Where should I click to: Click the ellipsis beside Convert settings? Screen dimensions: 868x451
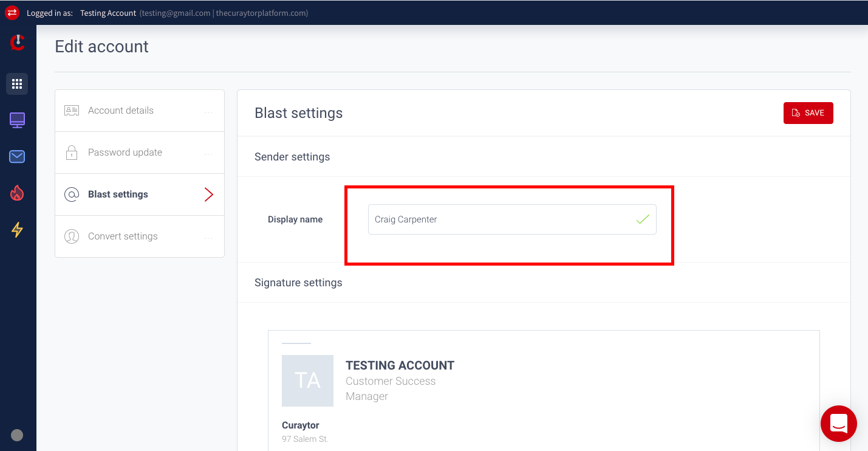point(209,238)
